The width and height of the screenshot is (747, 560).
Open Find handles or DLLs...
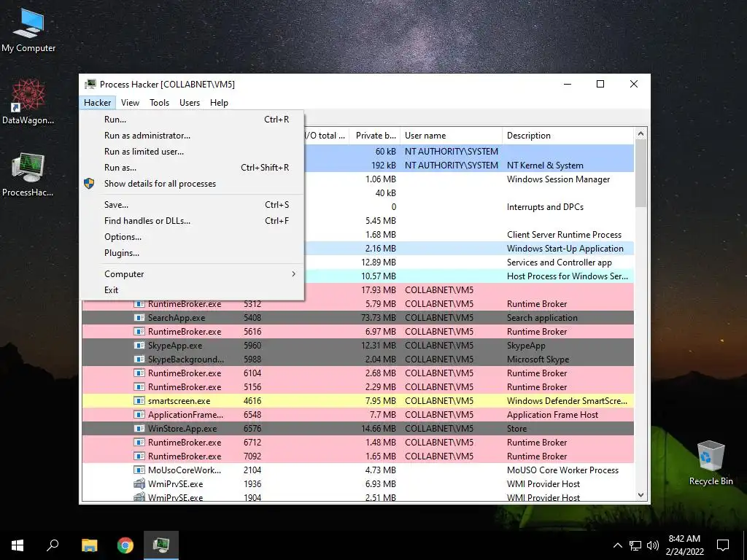pos(193,221)
